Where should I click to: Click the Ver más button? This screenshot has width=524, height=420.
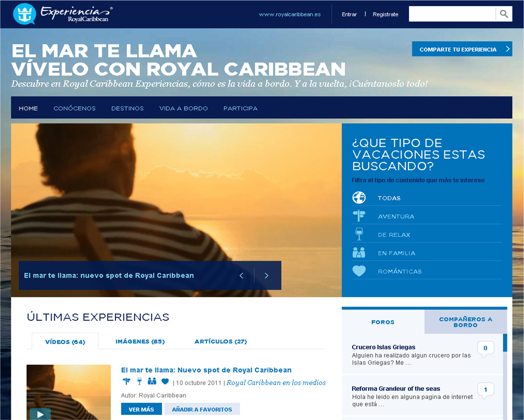coord(141,409)
